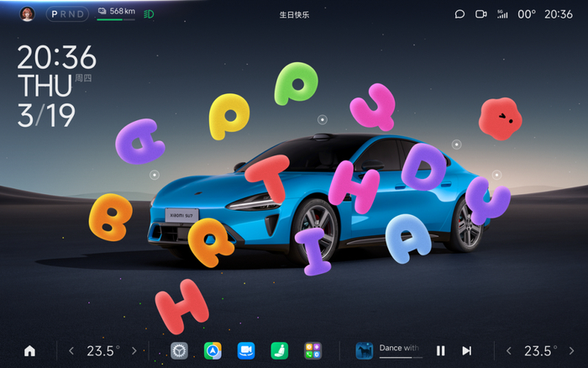The width and height of the screenshot is (588, 368).
Task: Open the messages speech-bubble icon
Action: click(459, 14)
